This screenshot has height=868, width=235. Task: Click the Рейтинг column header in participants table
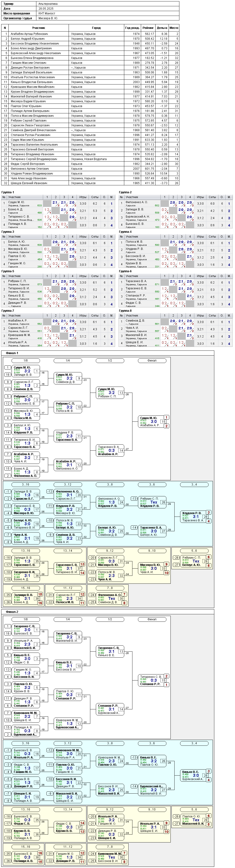point(148,28)
